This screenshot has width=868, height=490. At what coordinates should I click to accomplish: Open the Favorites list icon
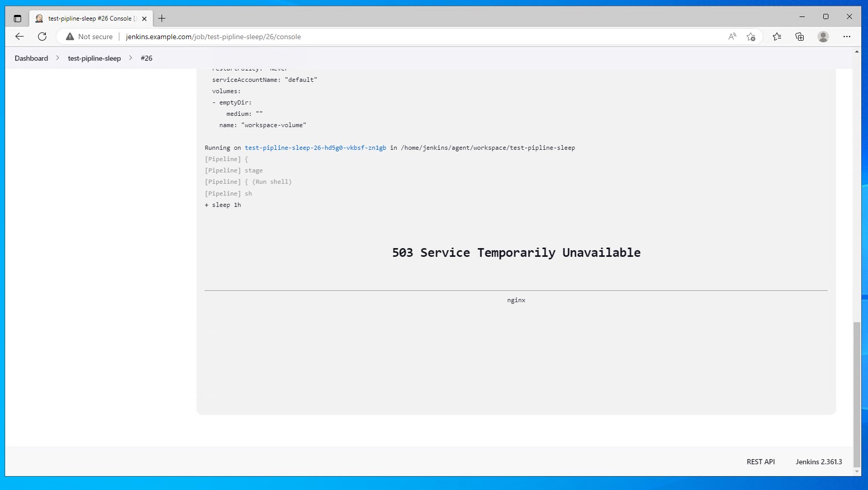pyautogui.click(x=777, y=37)
